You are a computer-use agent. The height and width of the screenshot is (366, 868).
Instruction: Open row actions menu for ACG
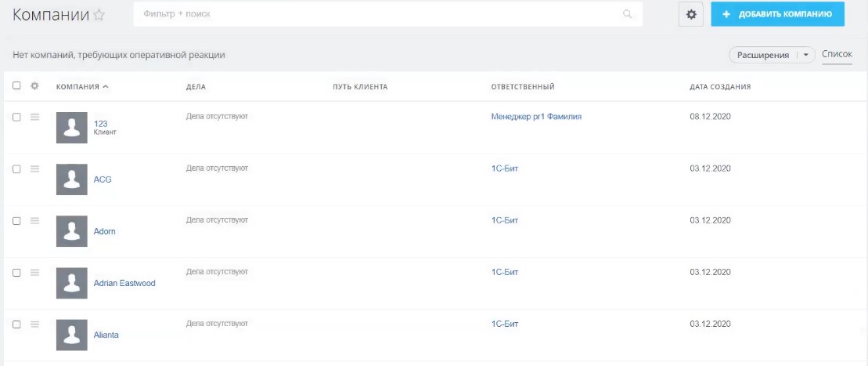point(34,169)
